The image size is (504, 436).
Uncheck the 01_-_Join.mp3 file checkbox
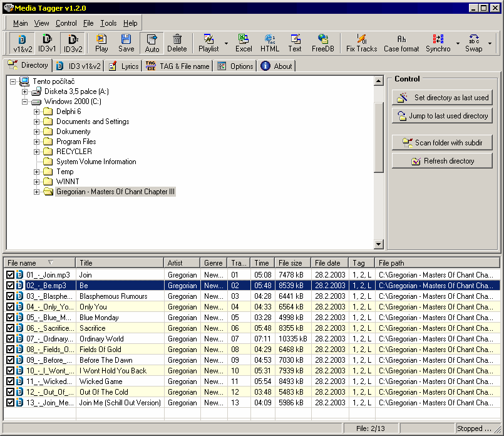click(10, 275)
